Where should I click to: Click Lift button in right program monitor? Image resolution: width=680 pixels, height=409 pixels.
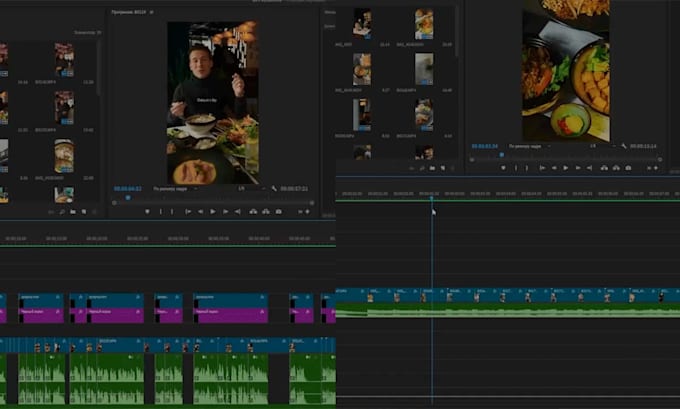[x=604, y=168]
